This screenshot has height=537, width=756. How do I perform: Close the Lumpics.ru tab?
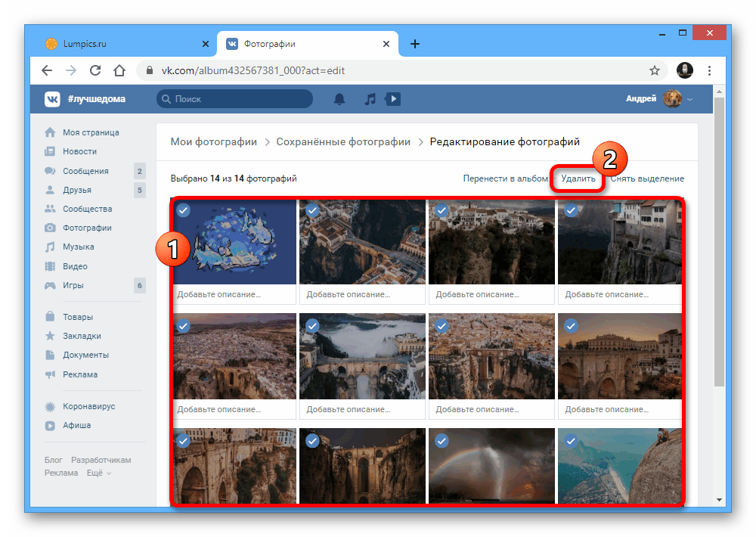click(206, 44)
